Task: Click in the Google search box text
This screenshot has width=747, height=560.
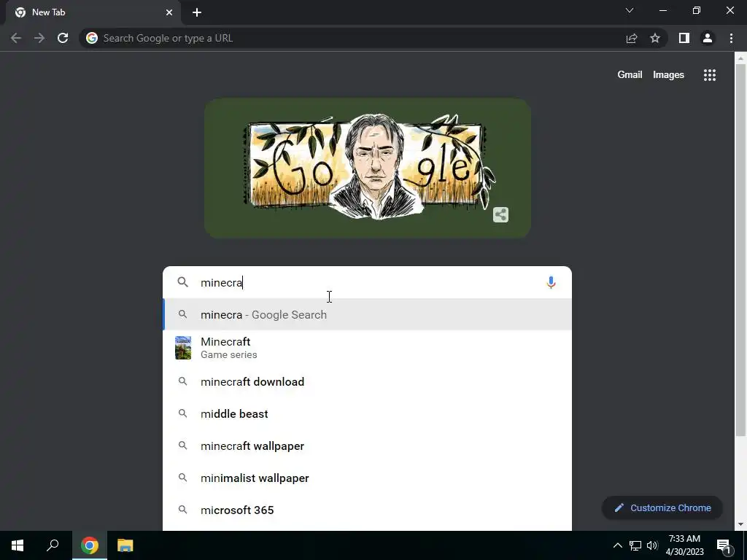Action: click(x=367, y=282)
